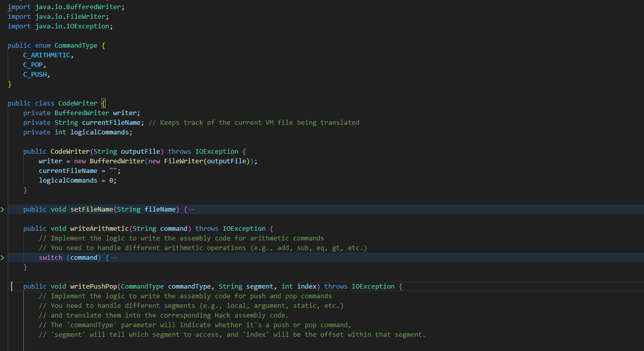Click the C_POP enum constant
The width and height of the screenshot is (644, 351).
coord(33,64)
